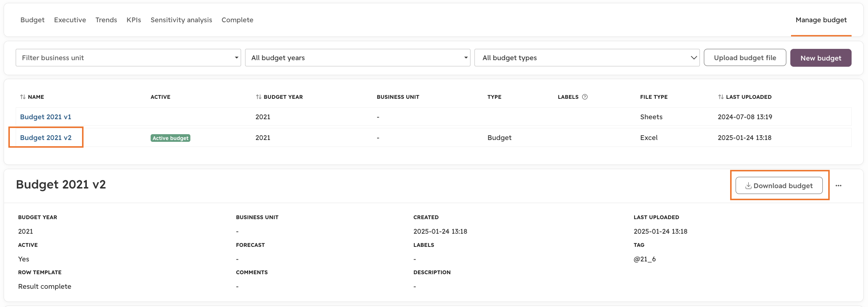
Task: Click the Upload budget file button
Action: pyautogui.click(x=745, y=58)
